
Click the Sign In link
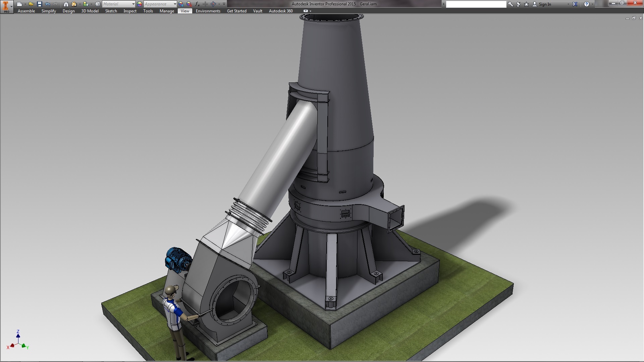pyautogui.click(x=545, y=4)
